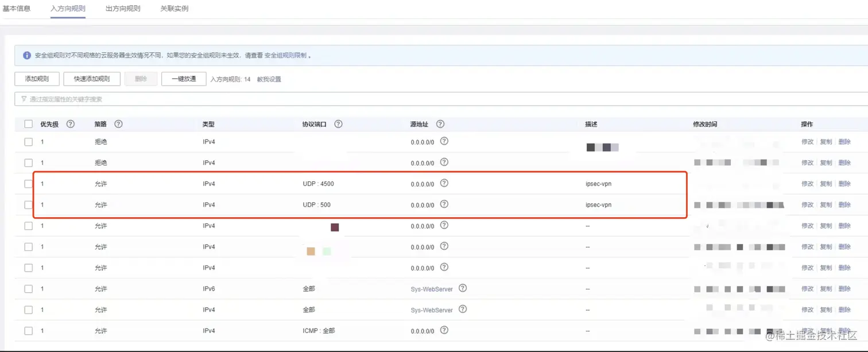Click the 快速添加规则 button
The image size is (868, 352).
point(92,79)
